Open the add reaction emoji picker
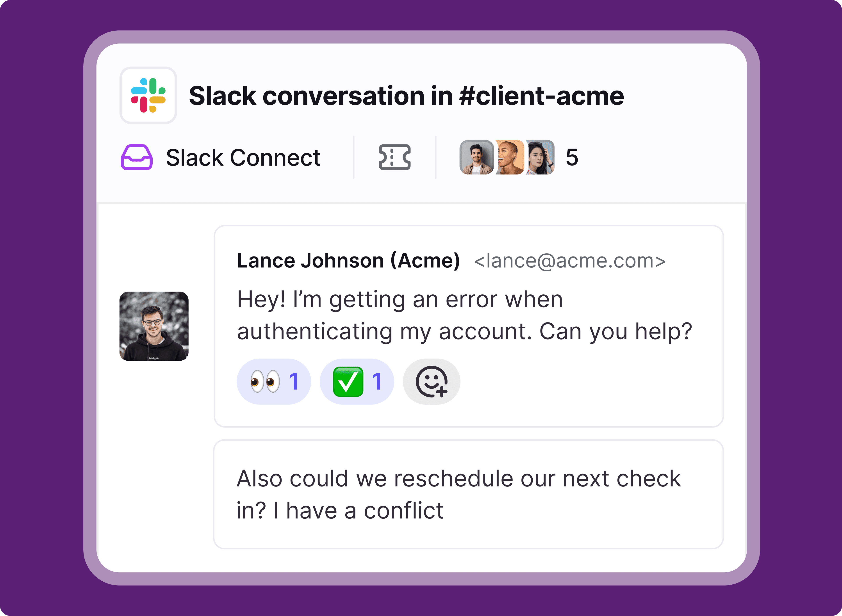The width and height of the screenshot is (842, 616). (x=432, y=381)
